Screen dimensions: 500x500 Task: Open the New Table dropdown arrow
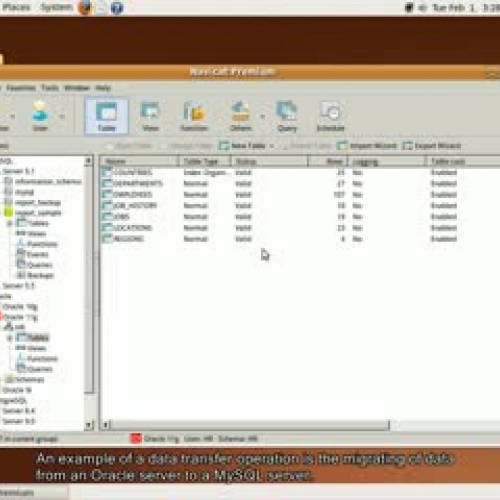(x=272, y=146)
